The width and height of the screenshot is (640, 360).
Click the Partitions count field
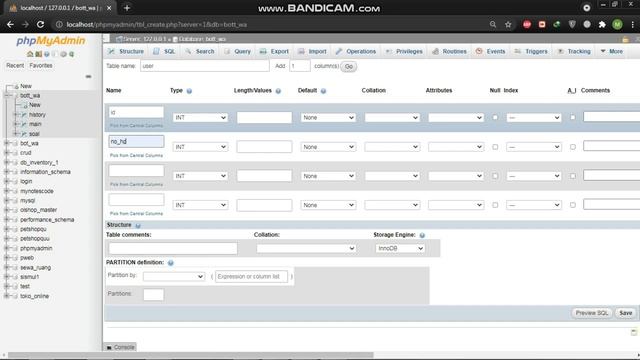click(x=153, y=295)
